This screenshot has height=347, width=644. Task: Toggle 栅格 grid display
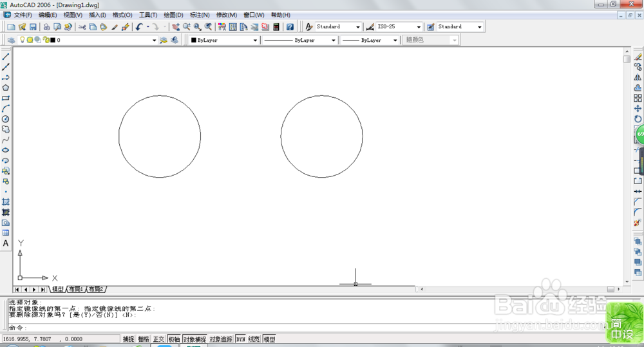pyautogui.click(x=144, y=339)
